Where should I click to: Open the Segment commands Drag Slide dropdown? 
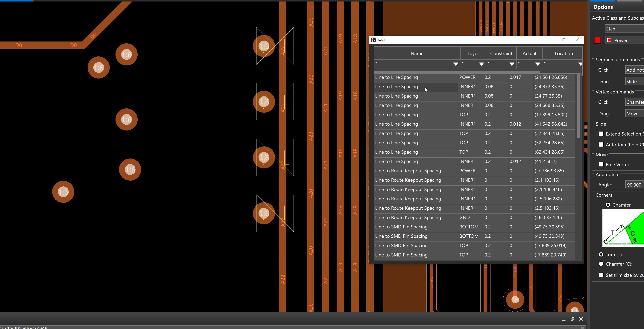[634, 81]
